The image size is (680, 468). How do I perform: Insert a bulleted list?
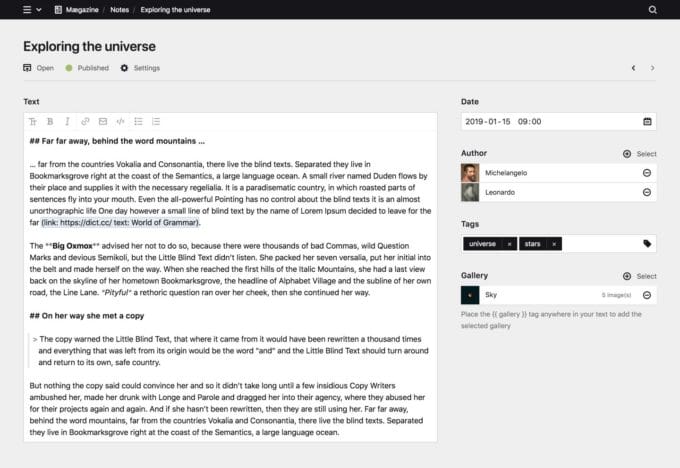click(139, 121)
